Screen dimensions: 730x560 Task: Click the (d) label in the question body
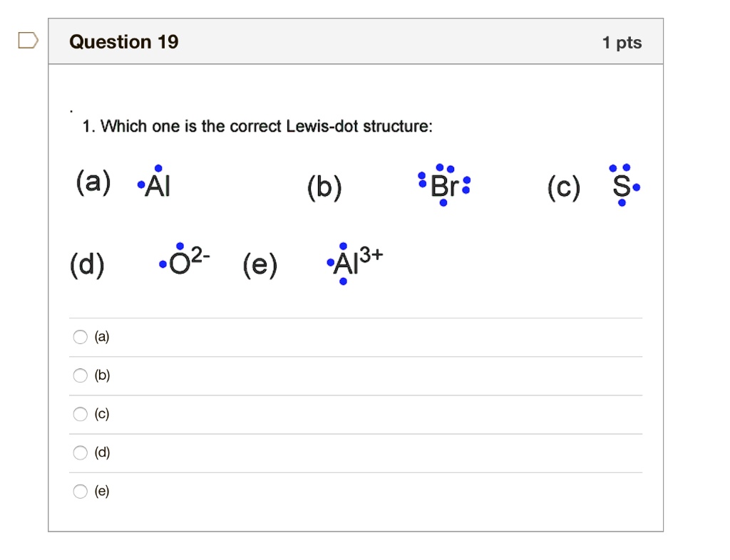[x=88, y=264]
